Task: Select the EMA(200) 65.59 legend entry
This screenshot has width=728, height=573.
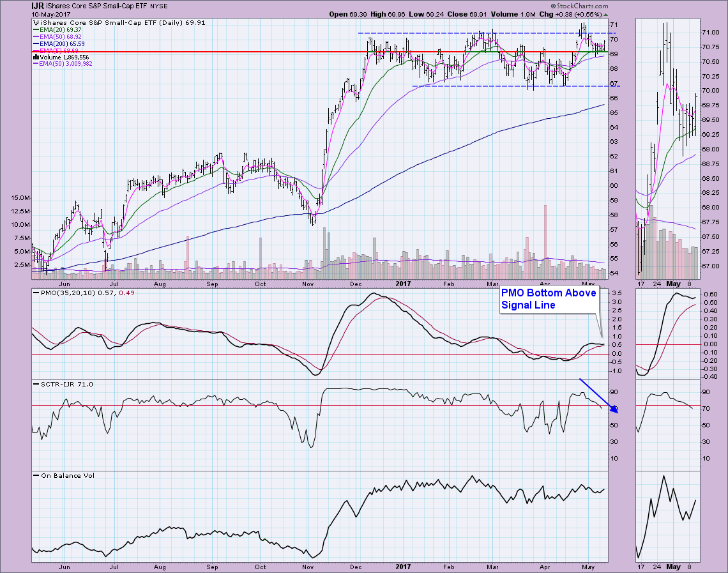Action: pyautogui.click(x=61, y=44)
